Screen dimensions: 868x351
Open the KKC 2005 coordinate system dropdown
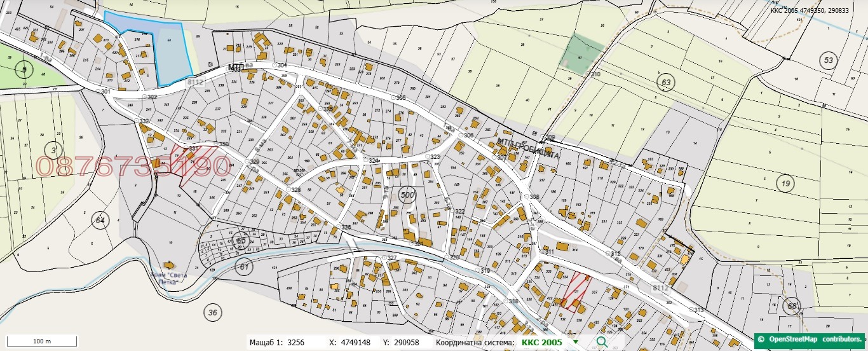click(576, 342)
